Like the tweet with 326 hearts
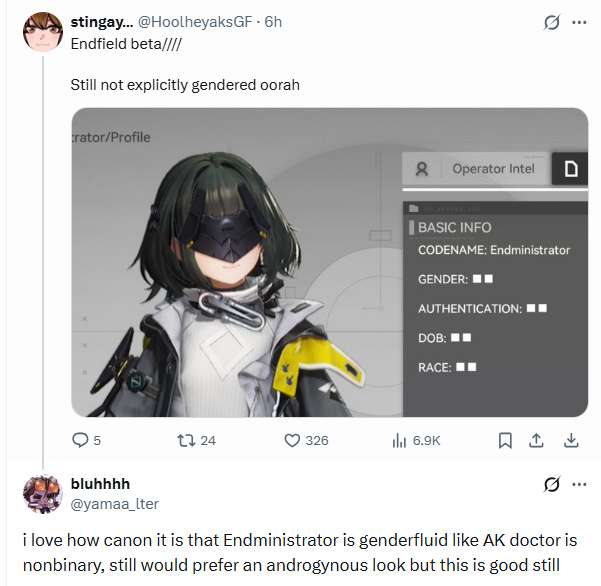Viewport: 601px width, 586px height. click(x=292, y=440)
